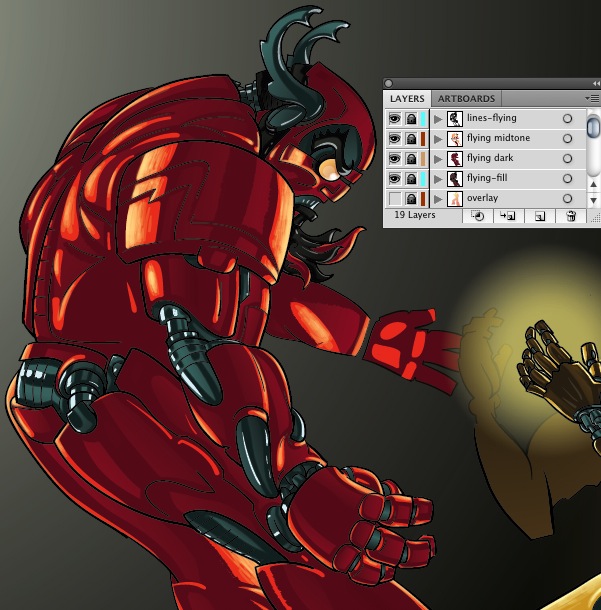Expand the flying-fill layer contents
The width and height of the screenshot is (601, 610).
(438, 179)
